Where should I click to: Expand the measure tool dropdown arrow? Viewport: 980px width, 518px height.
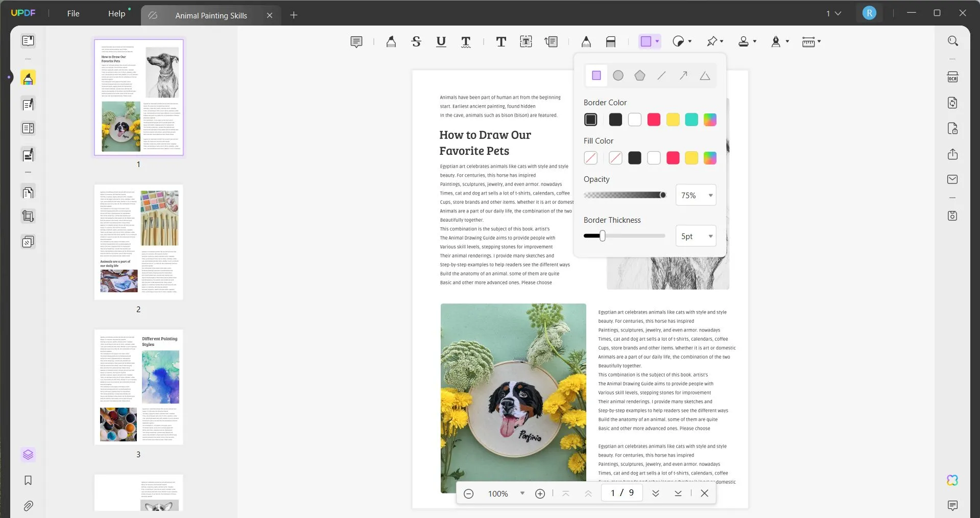(819, 41)
